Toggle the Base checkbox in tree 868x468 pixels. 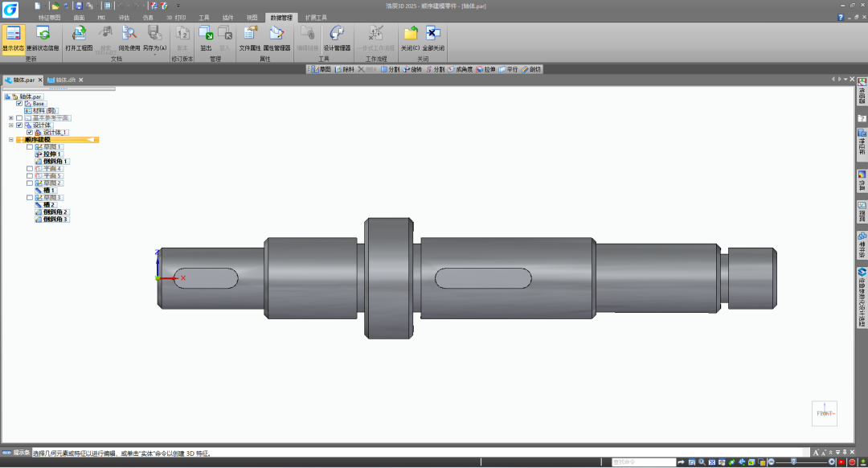pyautogui.click(x=19, y=104)
